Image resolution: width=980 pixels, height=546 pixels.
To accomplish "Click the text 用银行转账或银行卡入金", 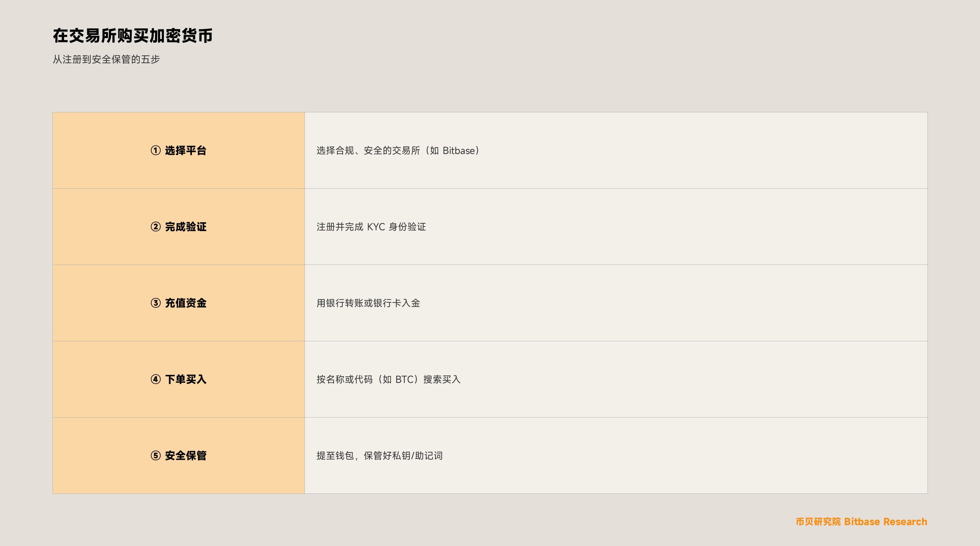I will click(x=368, y=303).
